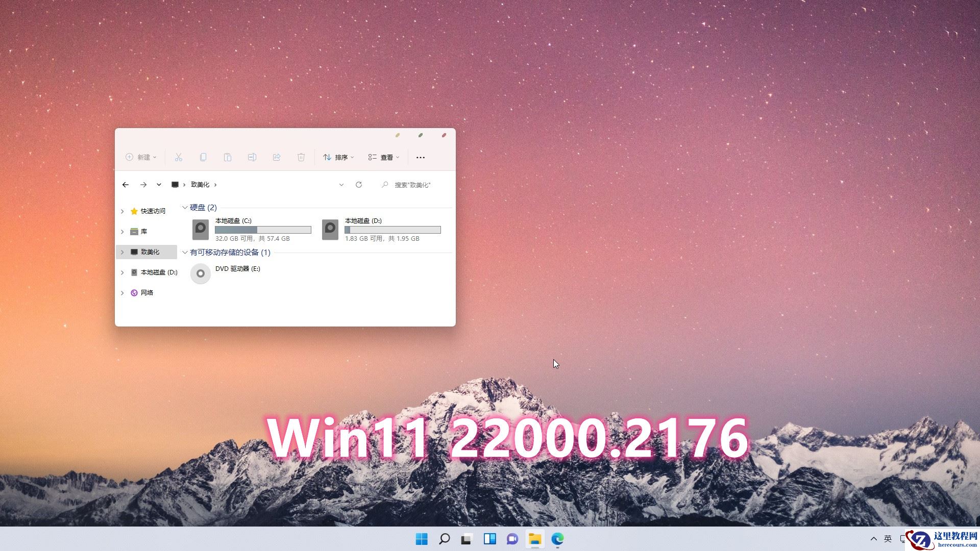Viewport: 980px width, 551px height.
Task: Click the back navigation arrow
Action: [126, 185]
